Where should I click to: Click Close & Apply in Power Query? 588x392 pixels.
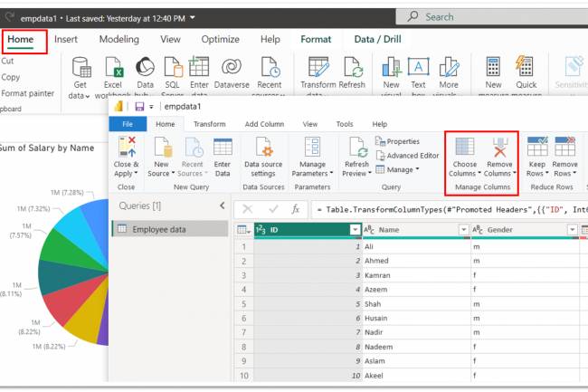pos(127,157)
